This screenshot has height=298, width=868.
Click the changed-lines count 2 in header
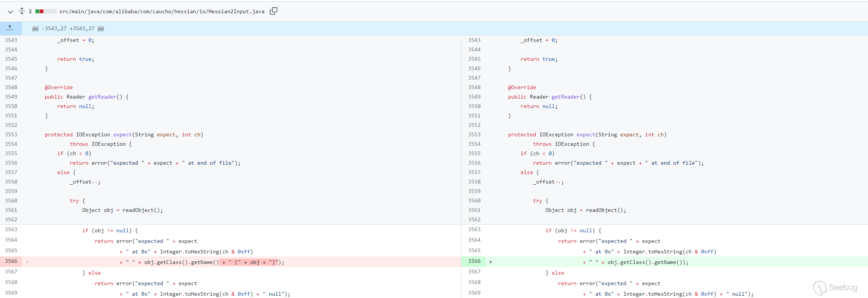pyautogui.click(x=30, y=12)
